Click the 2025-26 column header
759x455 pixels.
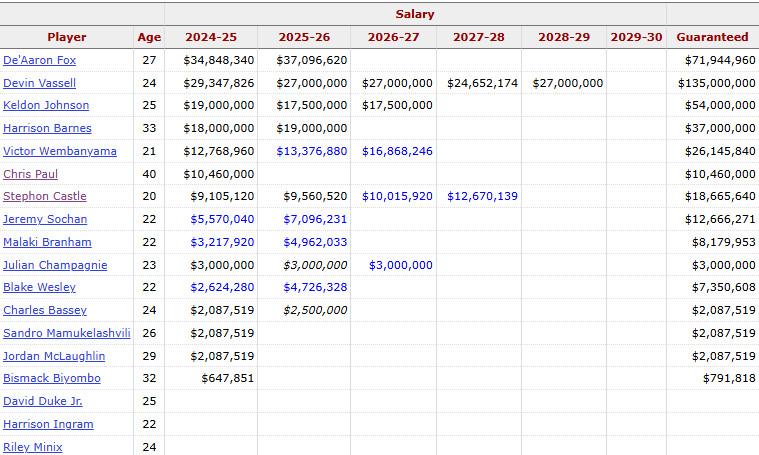click(304, 37)
